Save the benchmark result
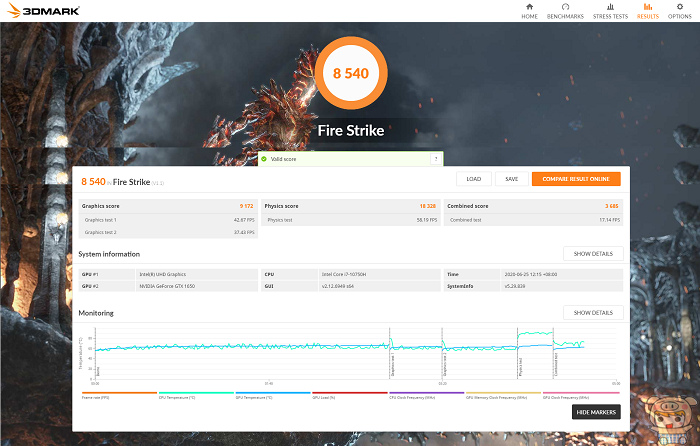700x446 pixels. pos(510,179)
